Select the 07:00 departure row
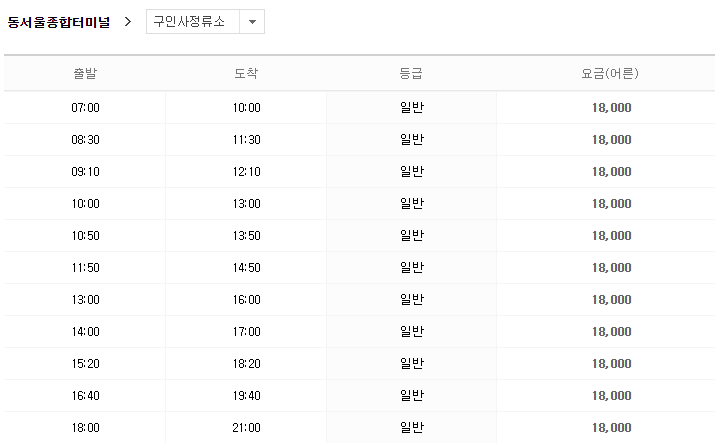 pos(359,108)
